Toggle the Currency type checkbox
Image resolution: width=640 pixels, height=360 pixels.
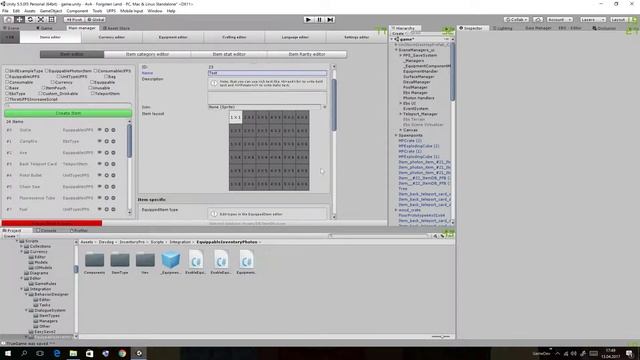tap(53, 82)
